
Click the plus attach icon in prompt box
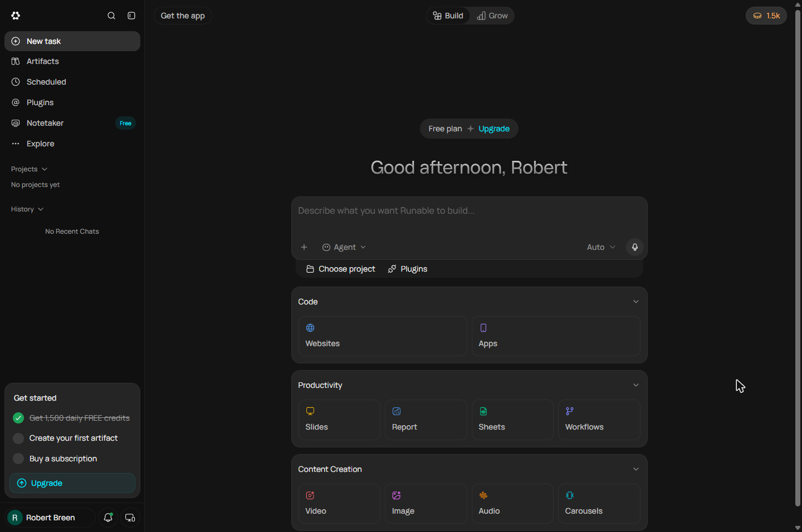[x=304, y=247]
